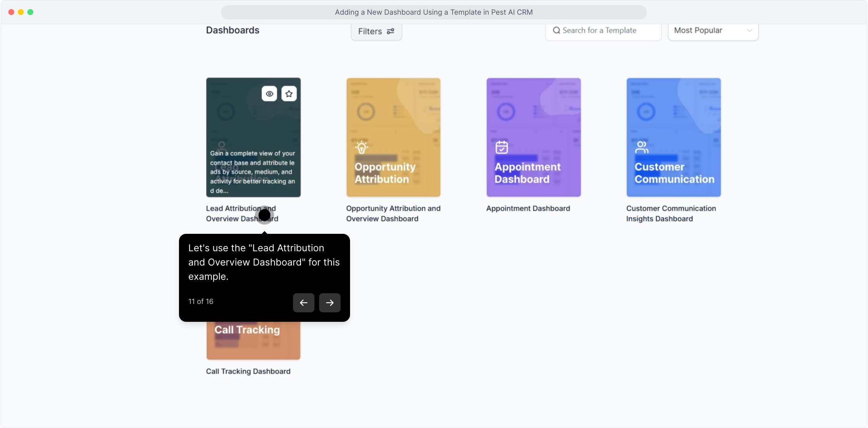
Task: Click "Customer Communication Insights Dashboard" label
Action: point(671,214)
